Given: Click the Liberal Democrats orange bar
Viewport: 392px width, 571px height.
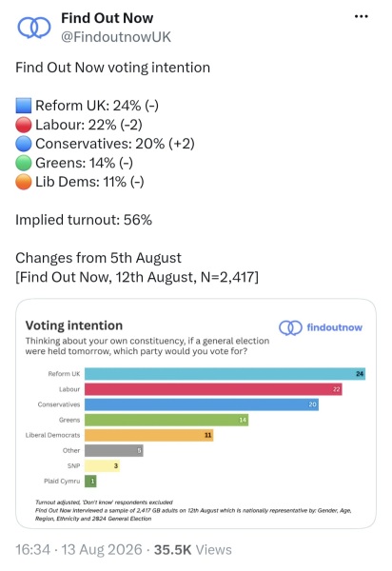Looking at the screenshot, I should [x=149, y=435].
